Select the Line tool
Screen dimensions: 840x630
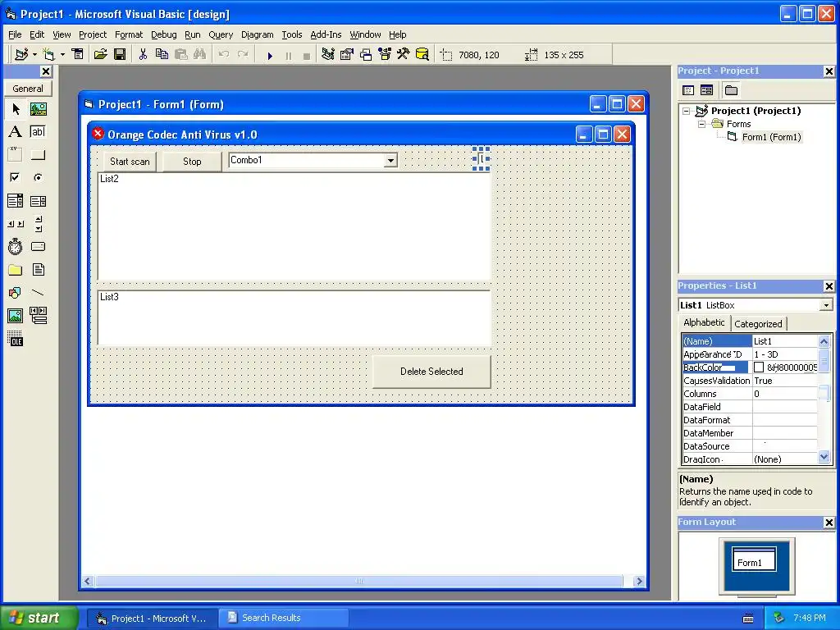point(38,293)
